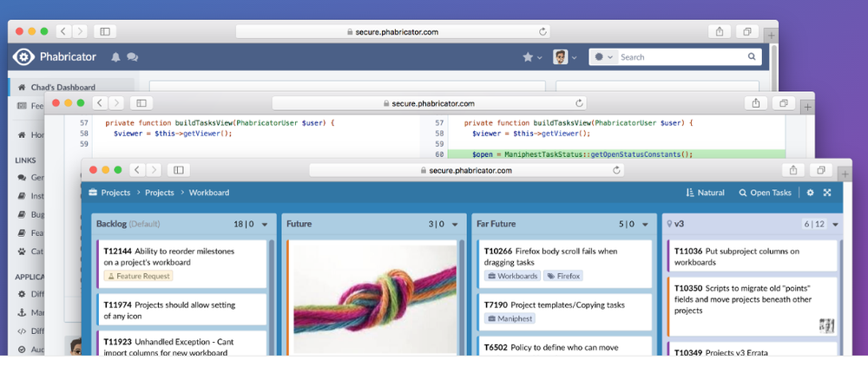
Task: Open Chad's Dashboard in sidebar
Action: coord(71,87)
